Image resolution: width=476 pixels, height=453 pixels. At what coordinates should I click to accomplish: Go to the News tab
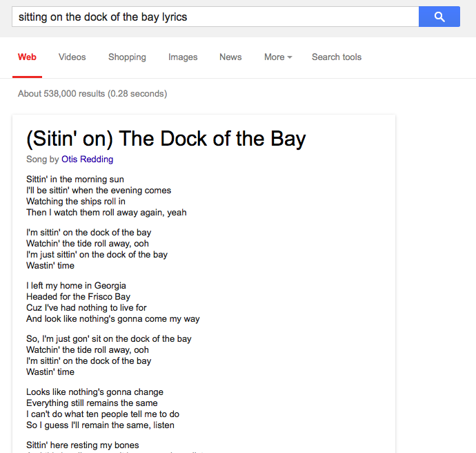230,57
